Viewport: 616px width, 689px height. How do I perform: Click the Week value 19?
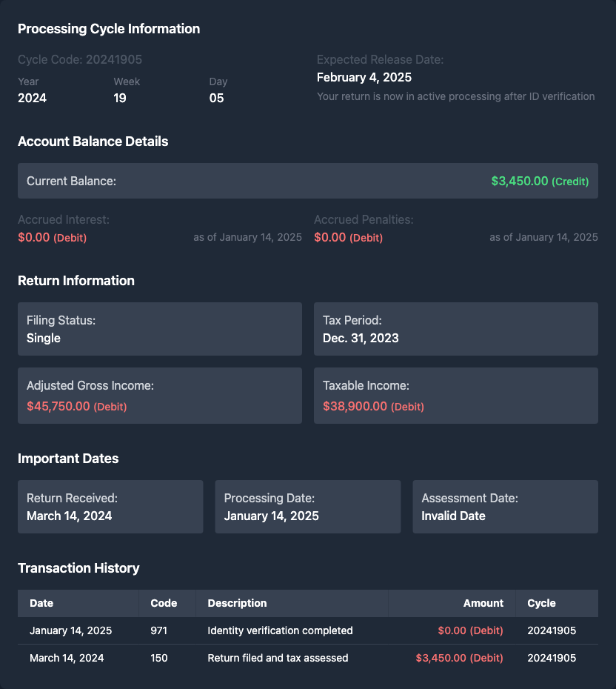point(120,98)
